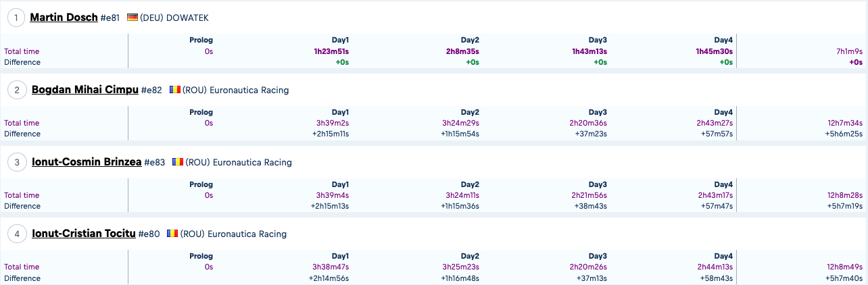Open Ionut-Cristian Tocitu rider link
This screenshot has height=285, width=868.
[83, 234]
